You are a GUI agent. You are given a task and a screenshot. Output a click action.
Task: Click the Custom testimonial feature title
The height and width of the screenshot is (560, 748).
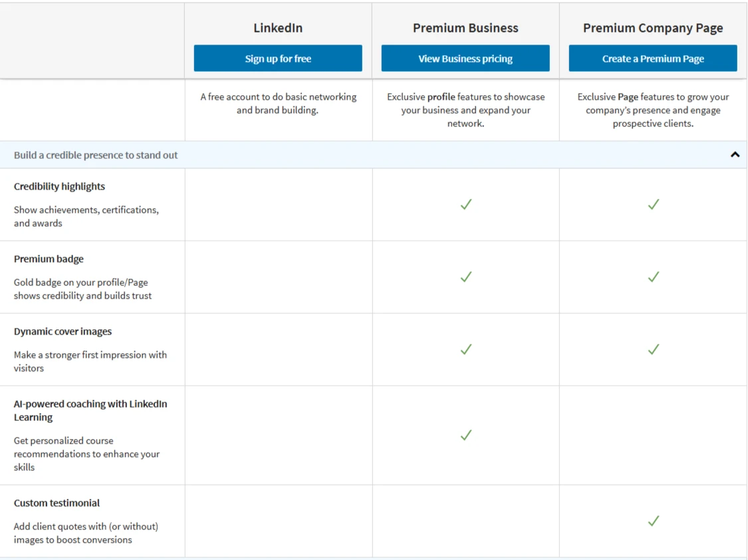click(x=57, y=503)
